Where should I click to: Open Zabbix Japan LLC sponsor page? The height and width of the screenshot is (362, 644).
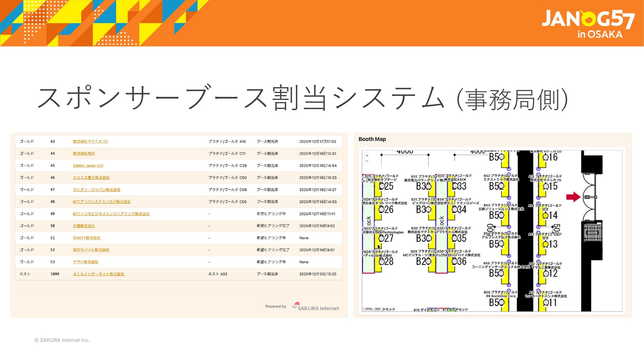(x=88, y=166)
